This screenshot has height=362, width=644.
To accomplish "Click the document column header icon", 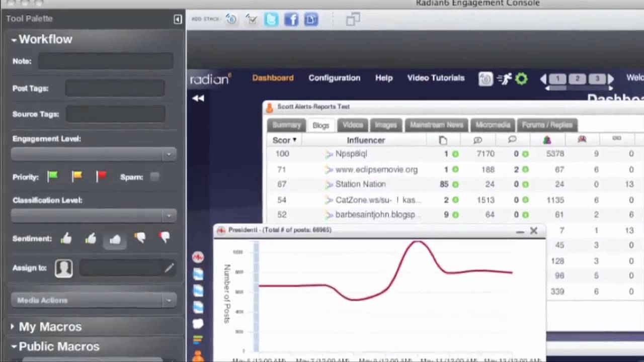I will pyautogui.click(x=443, y=140).
